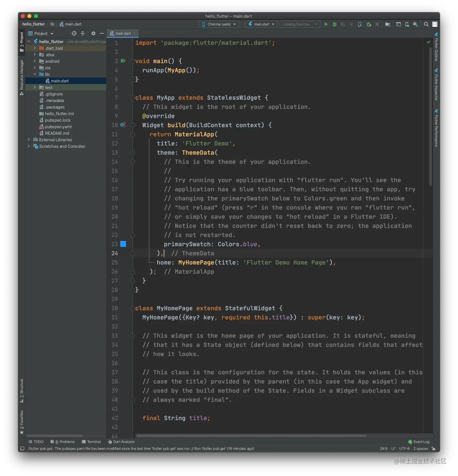Fold the MyApp class at line 7

[x=133, y=97]
